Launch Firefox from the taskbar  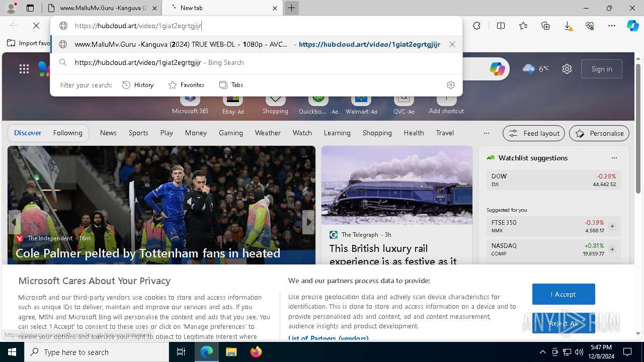point(256,352)
